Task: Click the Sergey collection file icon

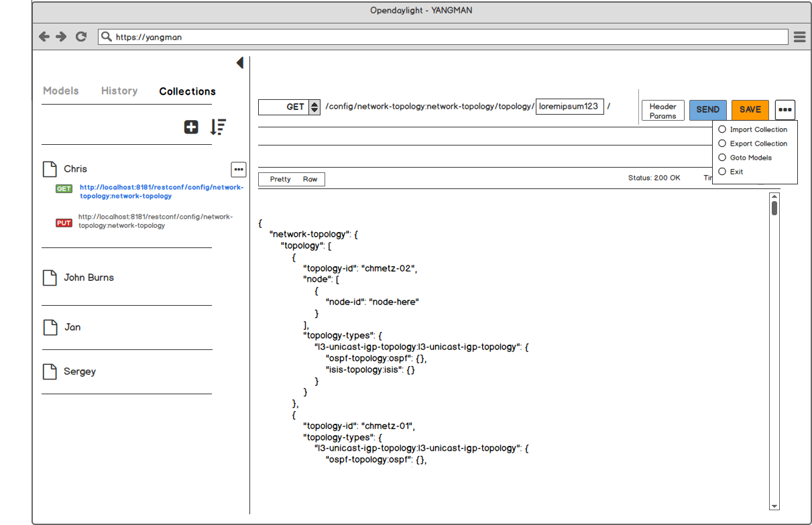Action: click(50, 371)
